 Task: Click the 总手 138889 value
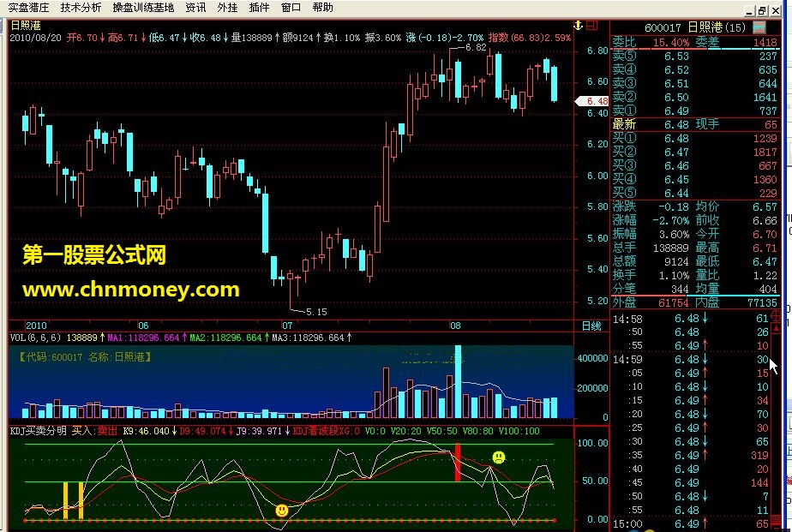point(671,248)
